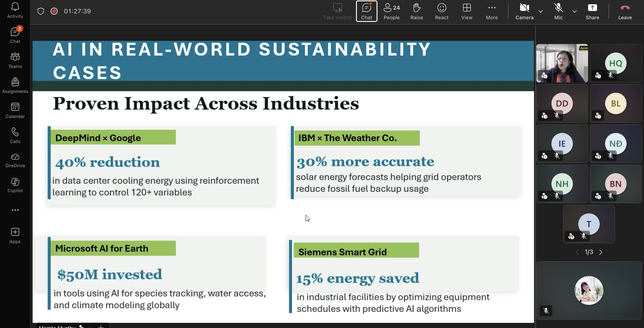Open the Calls icon
This screenshot has width=644, height=328.
point(15,135)
